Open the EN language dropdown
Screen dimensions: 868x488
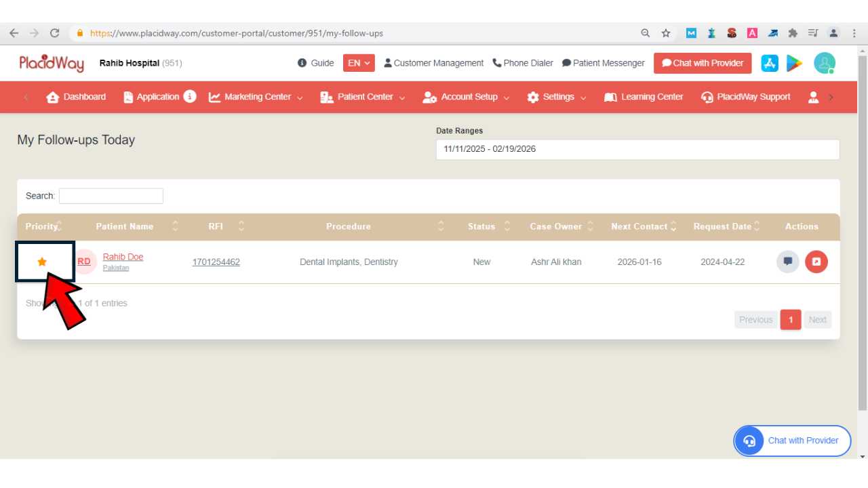(x=359, y=63)
